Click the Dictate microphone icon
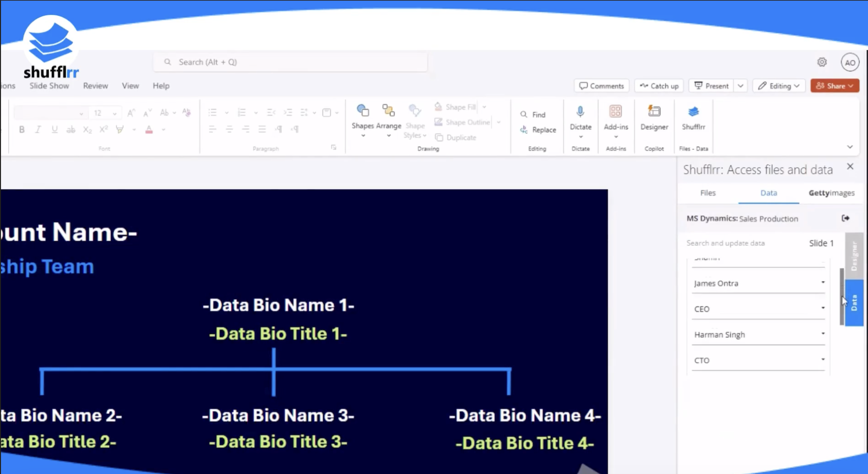This screenshot has height=474, width=868. tap(580, 111)
